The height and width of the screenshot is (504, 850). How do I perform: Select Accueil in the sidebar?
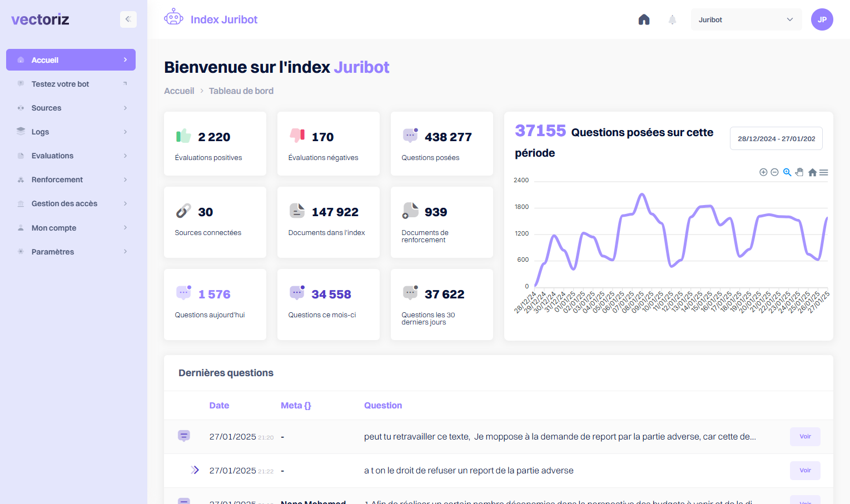click(x=71, y=60)
